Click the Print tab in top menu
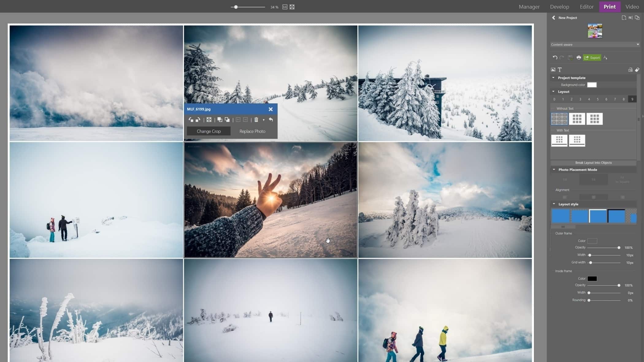Screen dimensions: 644x362 click(610, 7)
